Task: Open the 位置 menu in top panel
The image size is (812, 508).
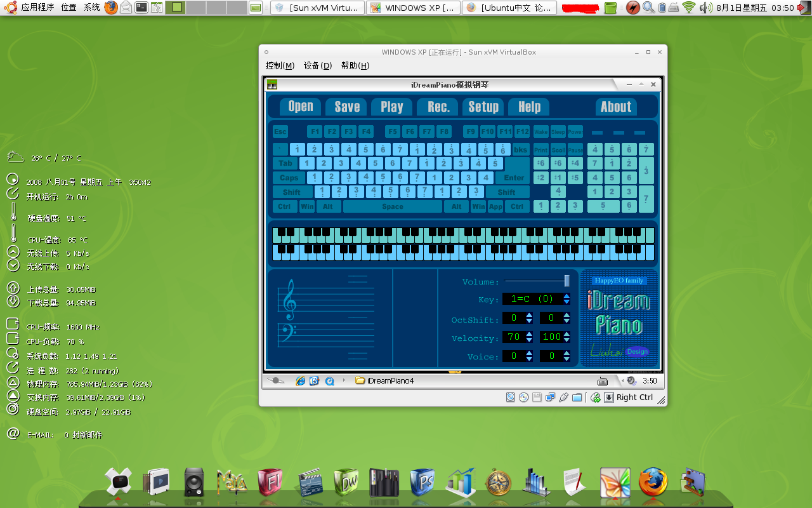Action: tap(69, 8)
